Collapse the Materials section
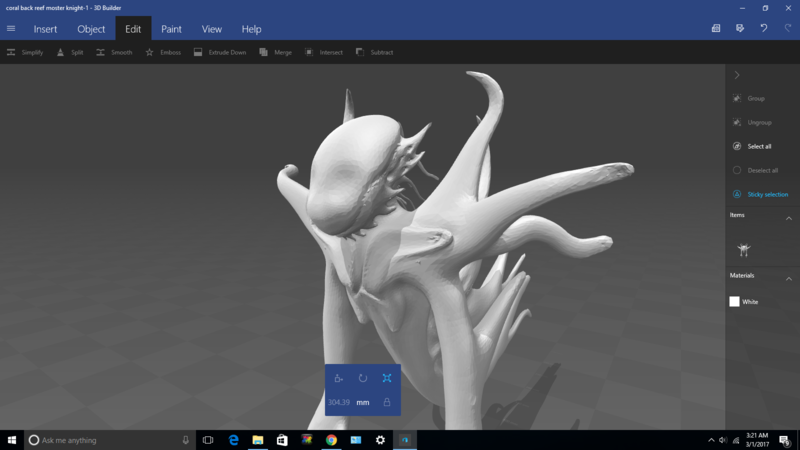The width and height of the screenshot is (800, 450). coord(788,277)
